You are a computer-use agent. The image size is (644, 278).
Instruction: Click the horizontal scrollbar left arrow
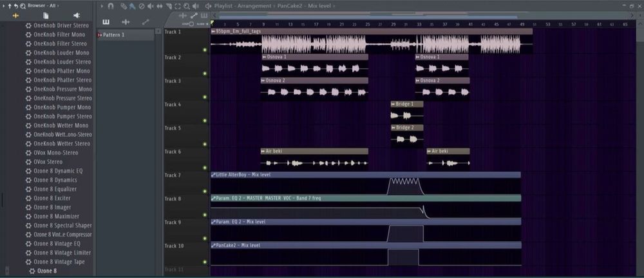[214, 15]
